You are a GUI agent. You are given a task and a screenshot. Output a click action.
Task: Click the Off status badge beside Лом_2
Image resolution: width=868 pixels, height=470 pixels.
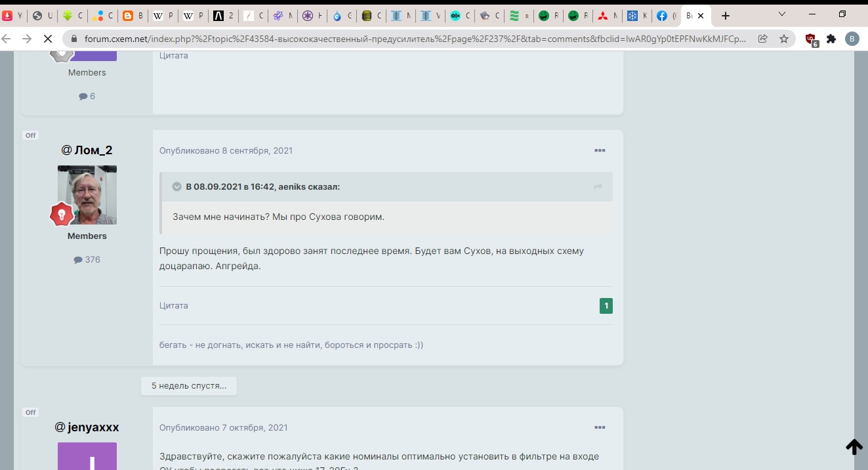pos(30,135)
